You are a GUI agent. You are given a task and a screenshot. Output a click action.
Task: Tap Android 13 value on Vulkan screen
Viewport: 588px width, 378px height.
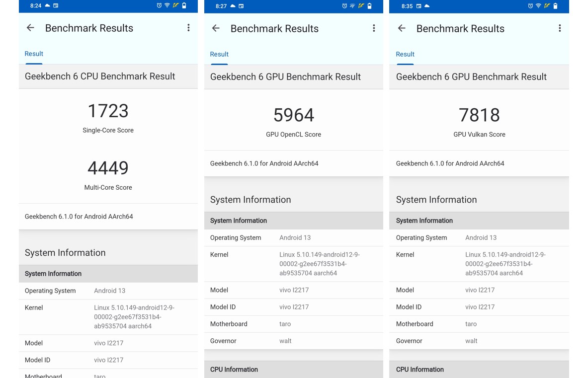481,237
